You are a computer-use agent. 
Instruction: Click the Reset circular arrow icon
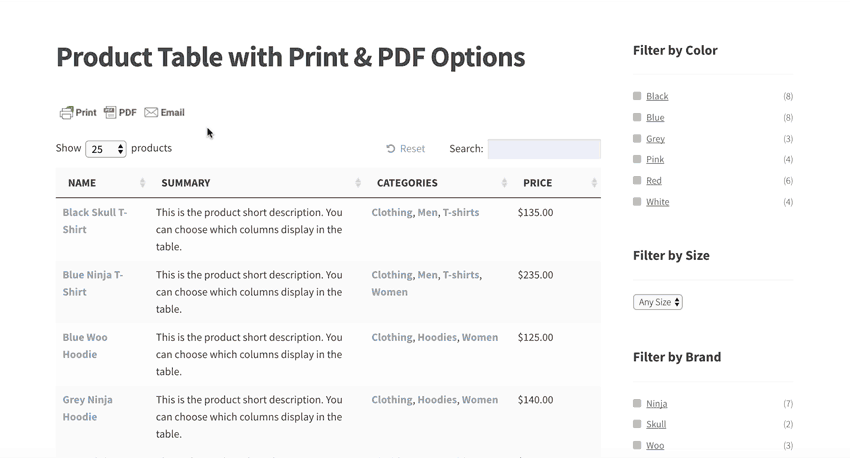[x=390, y=149]
